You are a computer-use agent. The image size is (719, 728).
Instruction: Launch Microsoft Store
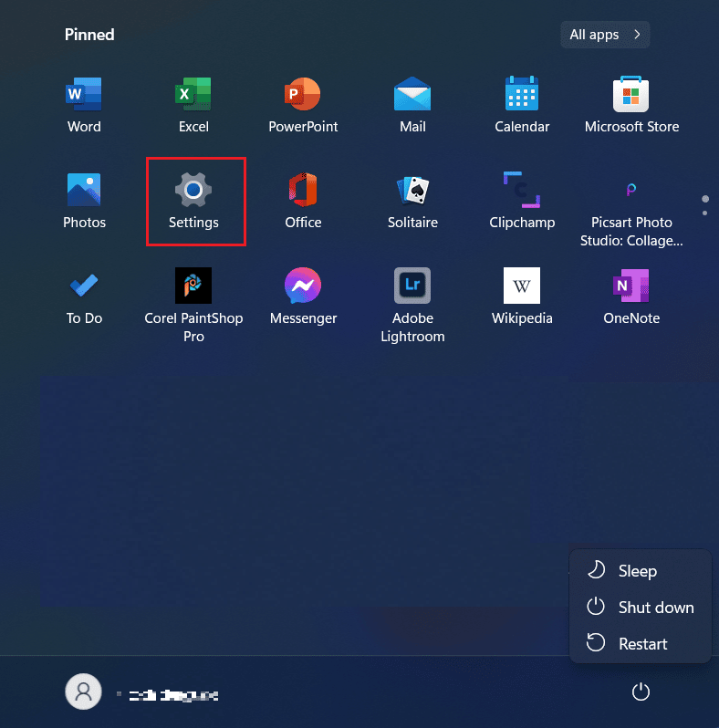coord(631,106)
